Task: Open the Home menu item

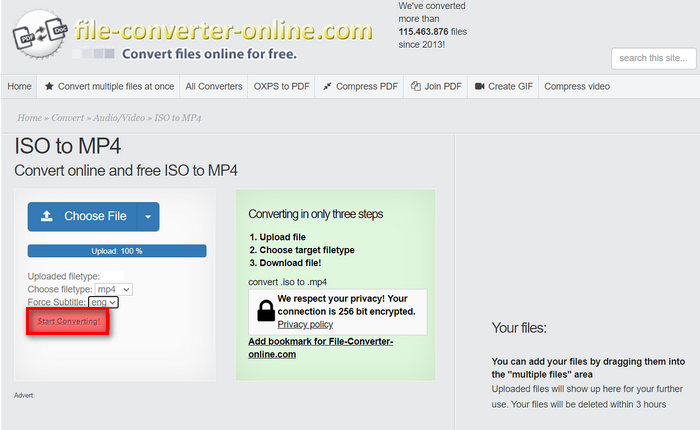Action: [x=19, y=86]
